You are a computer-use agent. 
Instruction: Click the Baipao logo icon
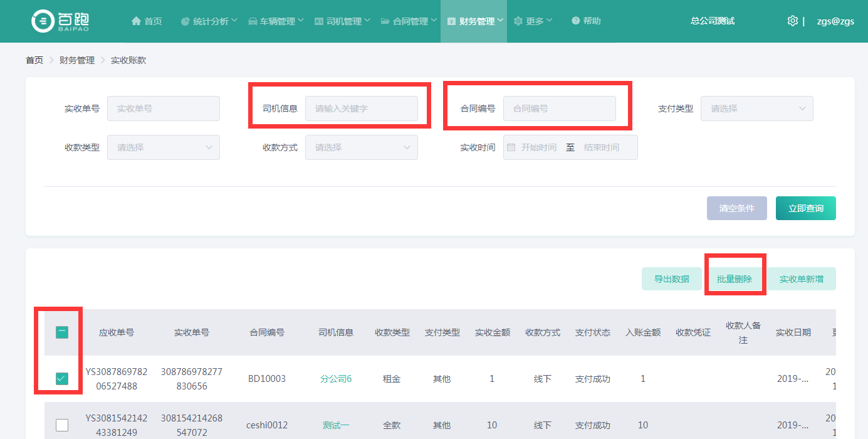click(x=43, y=21)
